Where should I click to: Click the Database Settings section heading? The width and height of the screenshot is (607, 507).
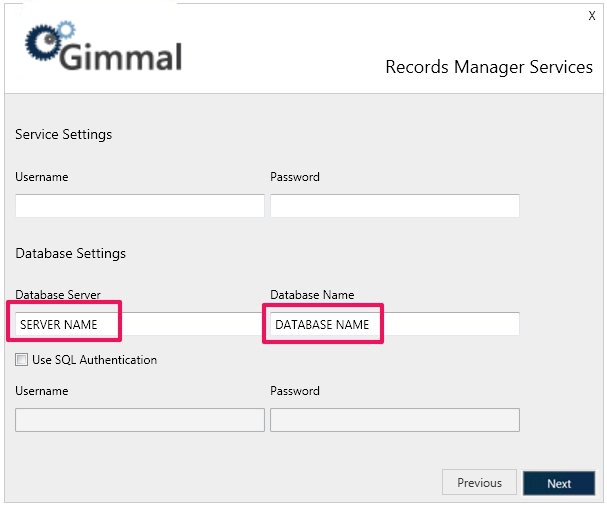click(70, 253)
